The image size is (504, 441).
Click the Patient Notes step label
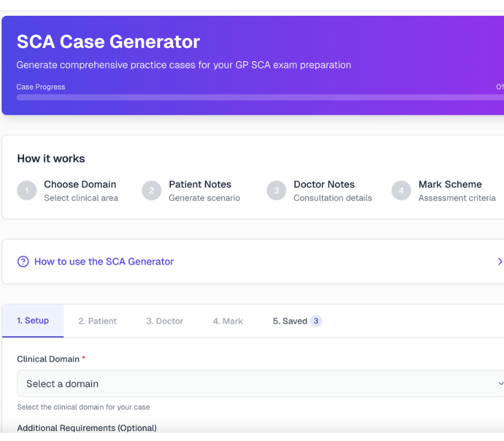tap(200, 185)
